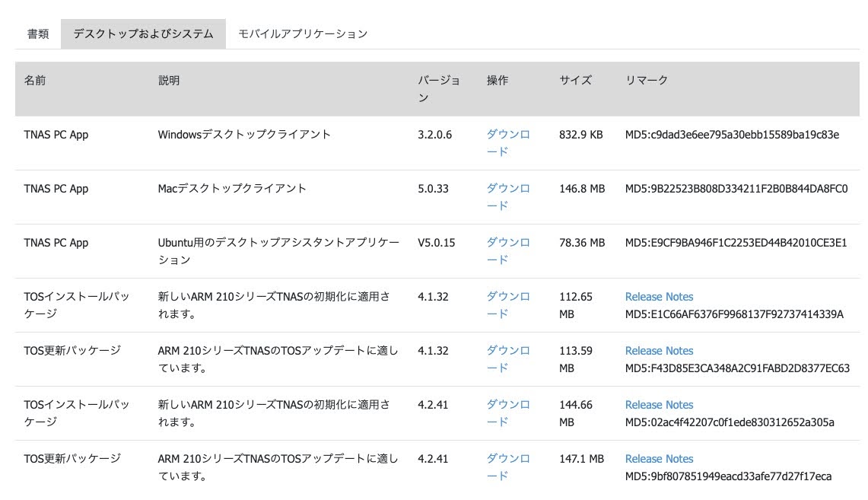
Task: Click the リマーク column header
Action: 647,80
